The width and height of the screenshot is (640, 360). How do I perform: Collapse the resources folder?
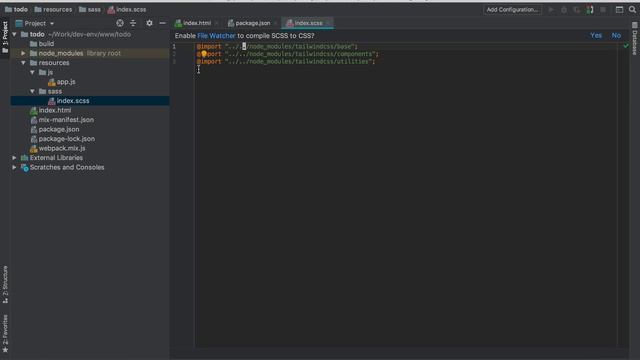tap(23, 63)
